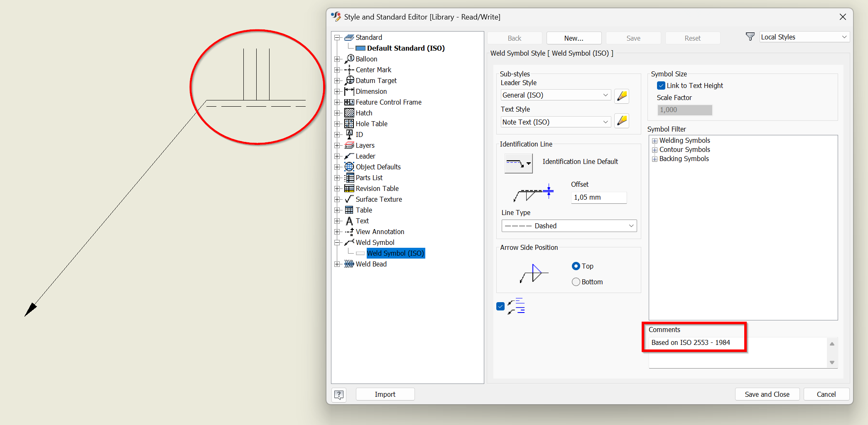The width and height of the screenshot is (868, 425).
Task: Toggle Link to Text Height checkbox
Action: pyautogui.click(x=661, y=85)
